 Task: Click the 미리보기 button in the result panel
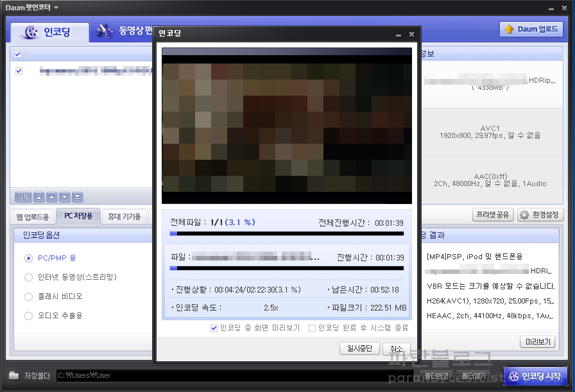coord(538,342)
